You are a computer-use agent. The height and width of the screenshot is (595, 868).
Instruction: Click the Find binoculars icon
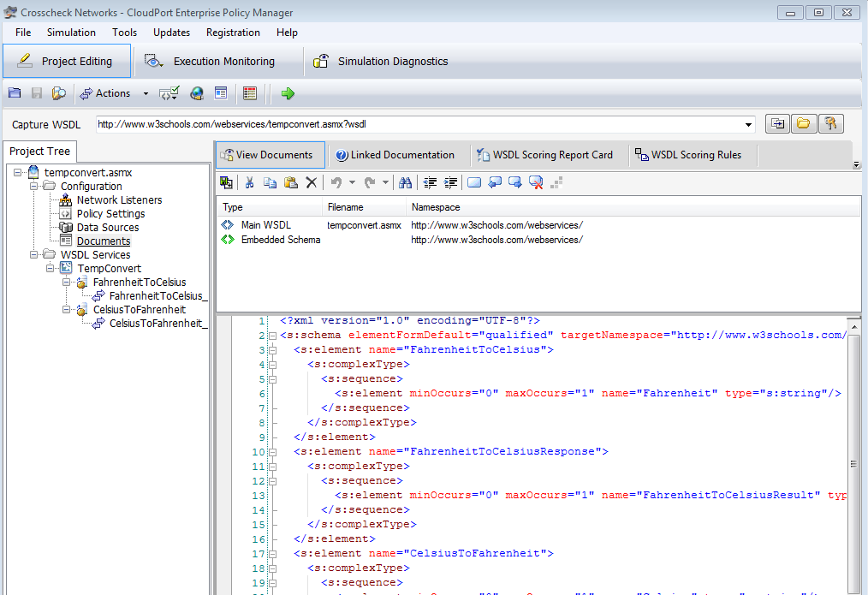pos(405,182)
